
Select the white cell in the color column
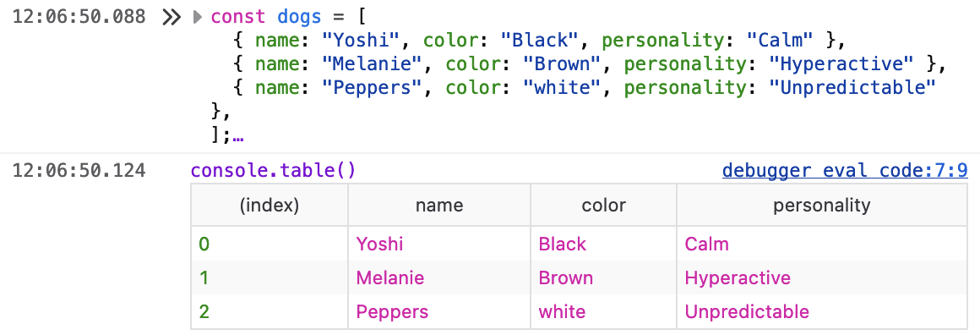click(x=604, y=311)
